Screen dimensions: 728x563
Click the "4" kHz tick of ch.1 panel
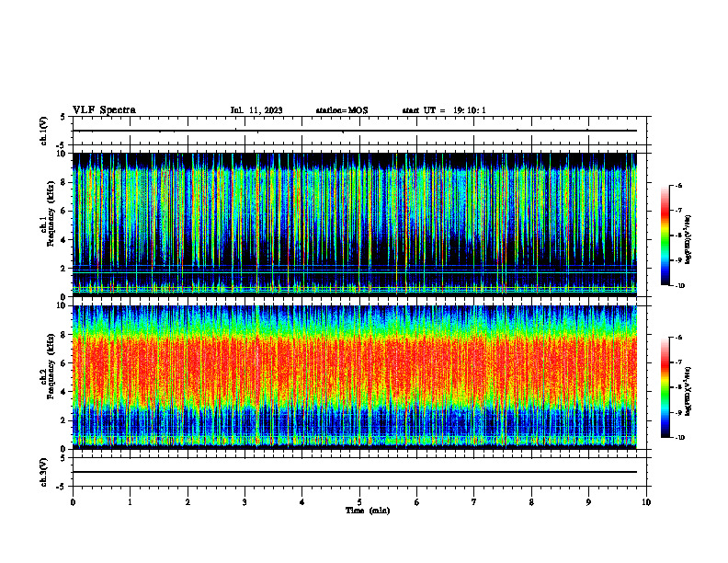[64, 240]
